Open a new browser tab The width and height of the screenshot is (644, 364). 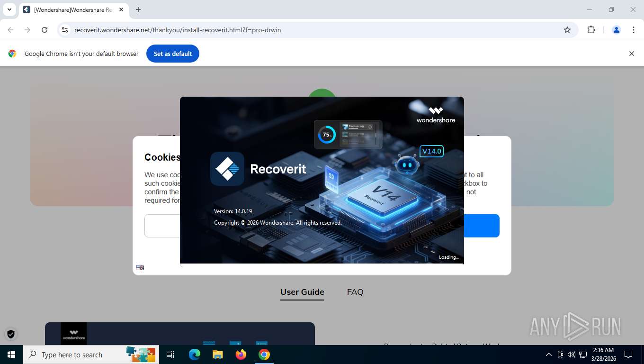[138, 9]
